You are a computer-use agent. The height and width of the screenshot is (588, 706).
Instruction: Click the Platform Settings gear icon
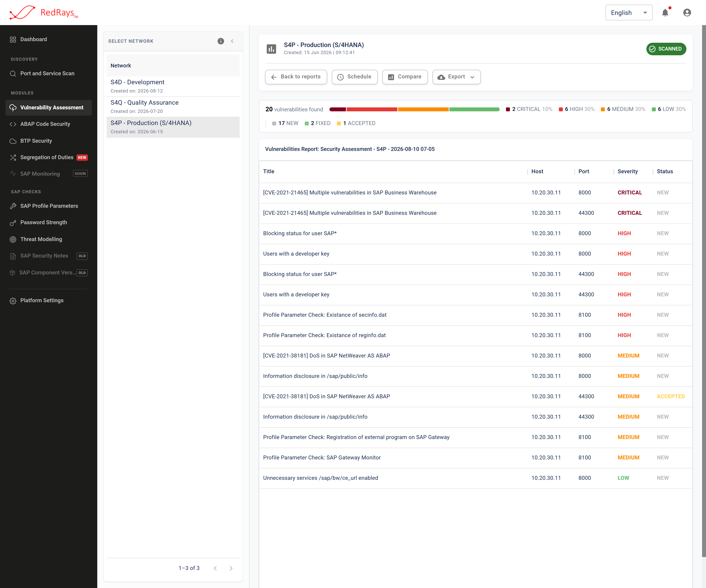pyautogui.click(x=13, y=301)
